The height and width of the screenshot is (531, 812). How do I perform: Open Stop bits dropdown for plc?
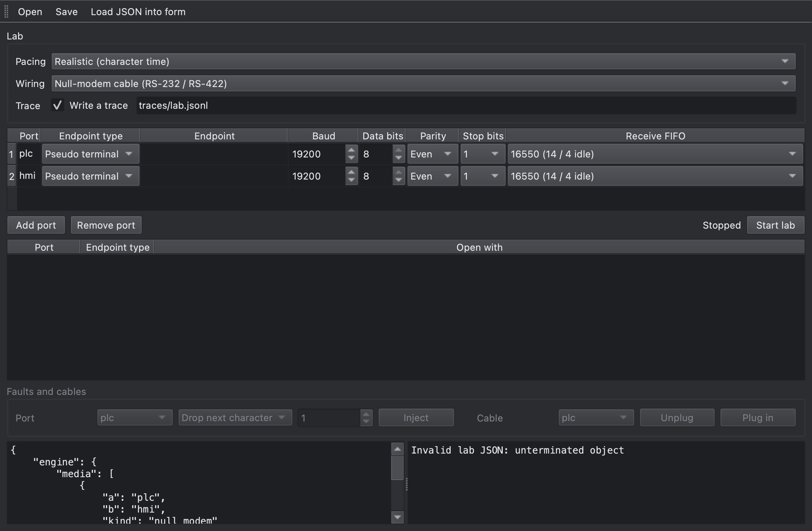(482, 154)
